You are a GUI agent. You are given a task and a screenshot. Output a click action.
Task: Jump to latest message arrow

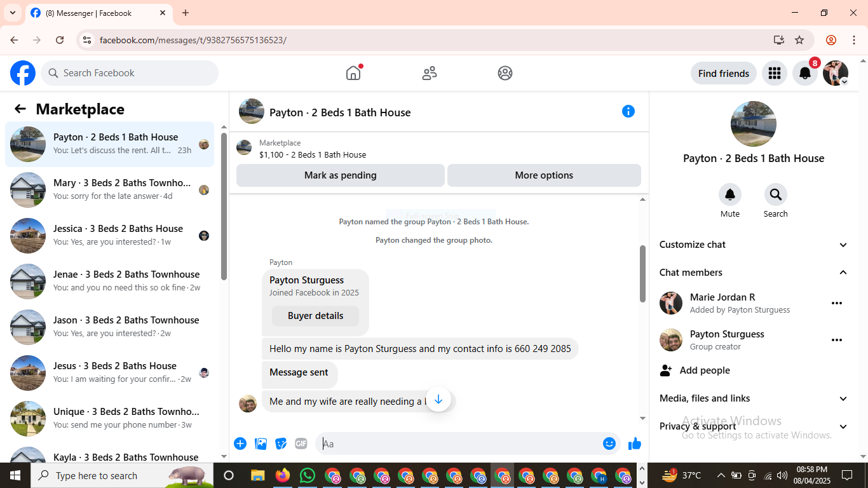tap(438, 400)
